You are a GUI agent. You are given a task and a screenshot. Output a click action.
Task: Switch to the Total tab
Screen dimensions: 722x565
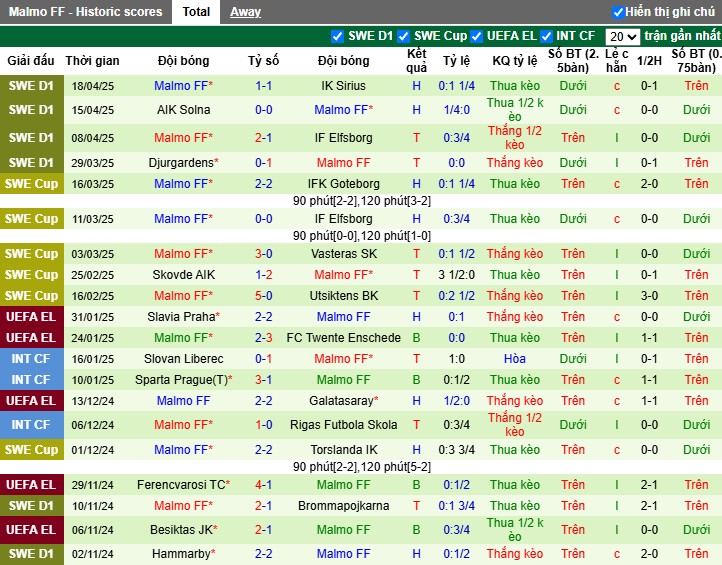pyautogui.click(x=196, y=12)
